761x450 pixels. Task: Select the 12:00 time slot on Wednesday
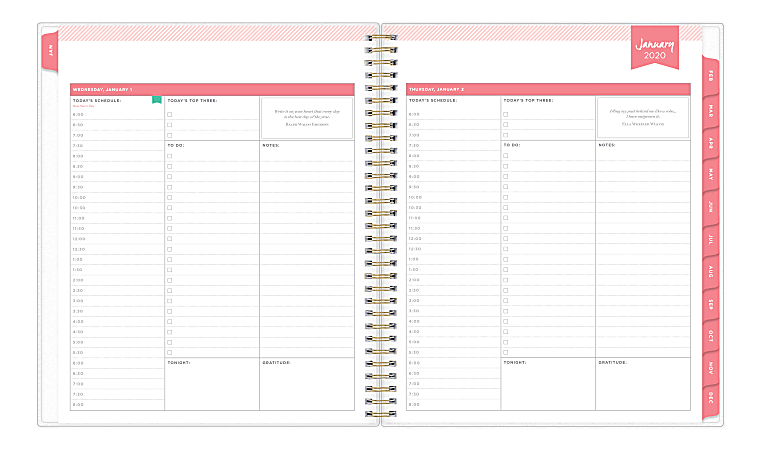(116, 239)
